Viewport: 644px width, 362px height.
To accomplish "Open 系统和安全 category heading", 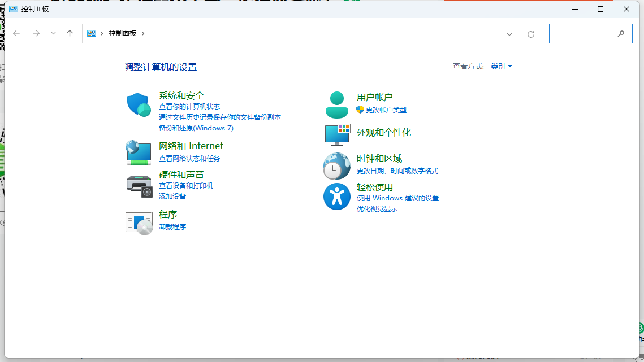I will point(181,95).
